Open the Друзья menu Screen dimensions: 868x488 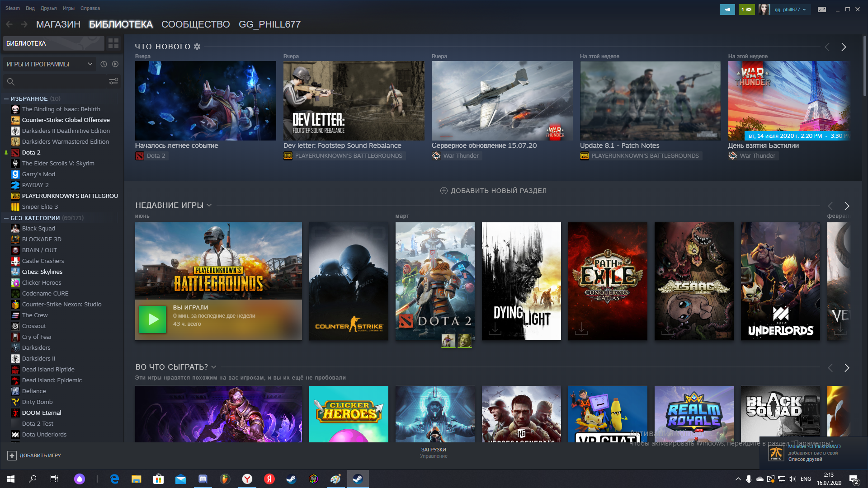coord(48,8)
